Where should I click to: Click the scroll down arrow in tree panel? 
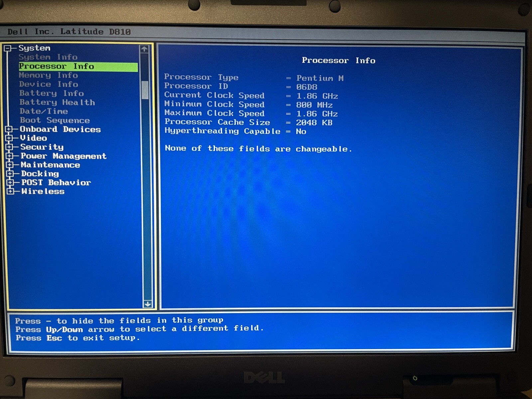coord(148,304)
